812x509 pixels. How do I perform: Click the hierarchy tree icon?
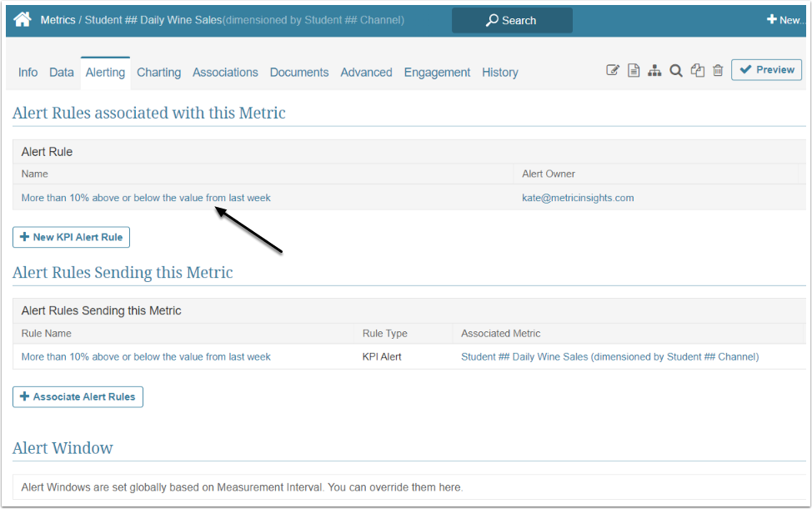point(654,71)
